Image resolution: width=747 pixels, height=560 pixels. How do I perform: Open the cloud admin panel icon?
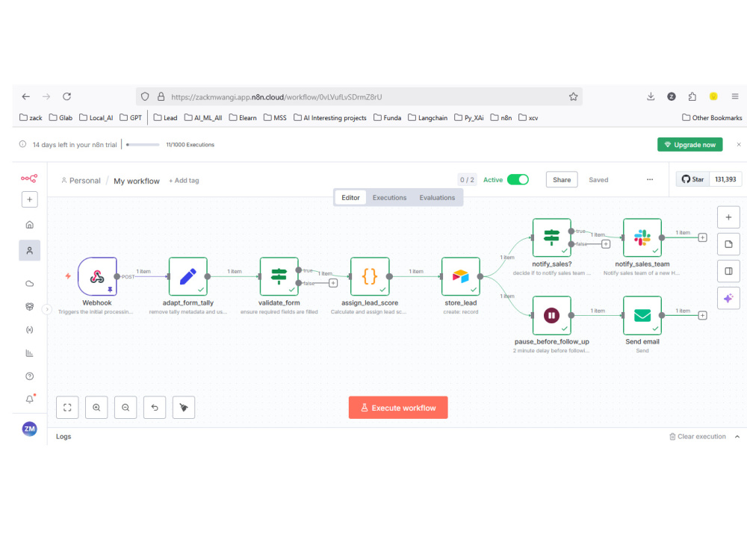[x=30, y=284]
